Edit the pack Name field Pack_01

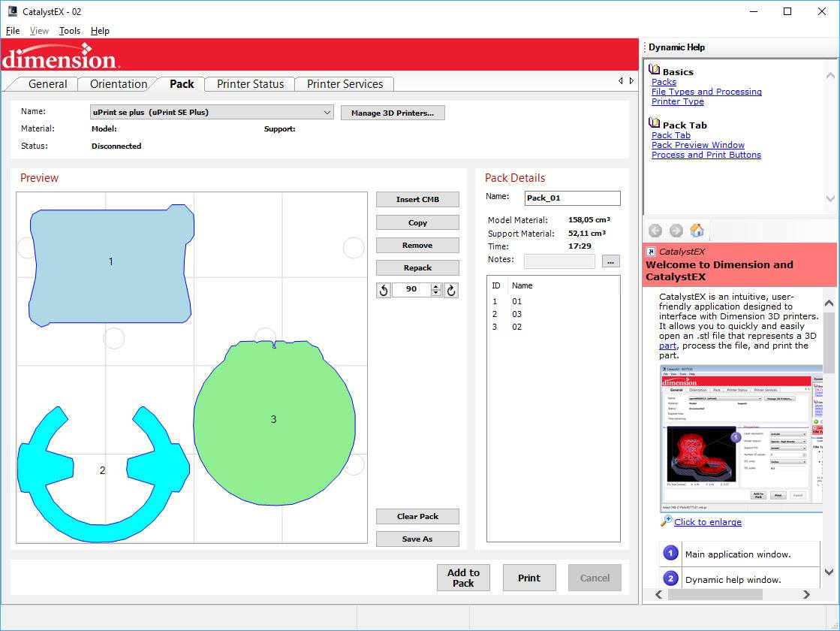click(573, 198)
